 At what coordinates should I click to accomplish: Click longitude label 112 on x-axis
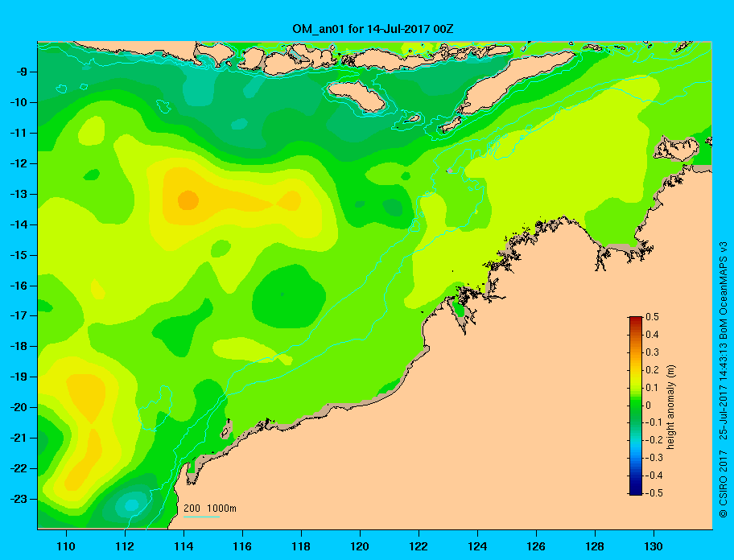[125, 546]
